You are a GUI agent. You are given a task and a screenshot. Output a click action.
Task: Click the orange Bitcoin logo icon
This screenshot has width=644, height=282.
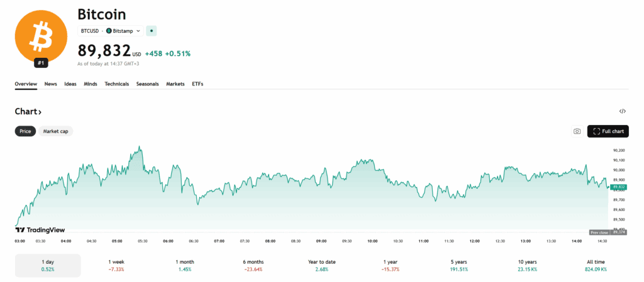coord(41,37)
